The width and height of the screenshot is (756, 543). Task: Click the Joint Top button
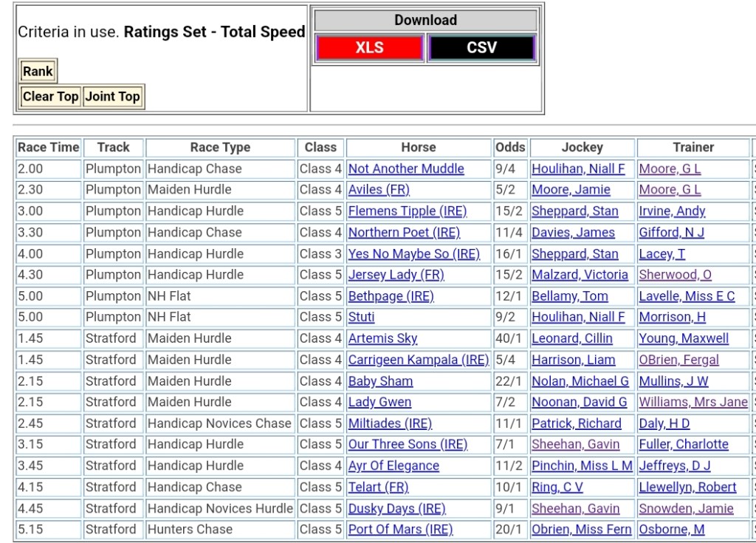pos(112,96)
